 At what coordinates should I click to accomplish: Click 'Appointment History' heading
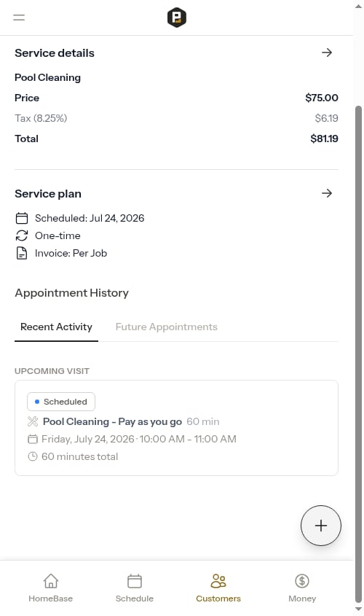72,293
